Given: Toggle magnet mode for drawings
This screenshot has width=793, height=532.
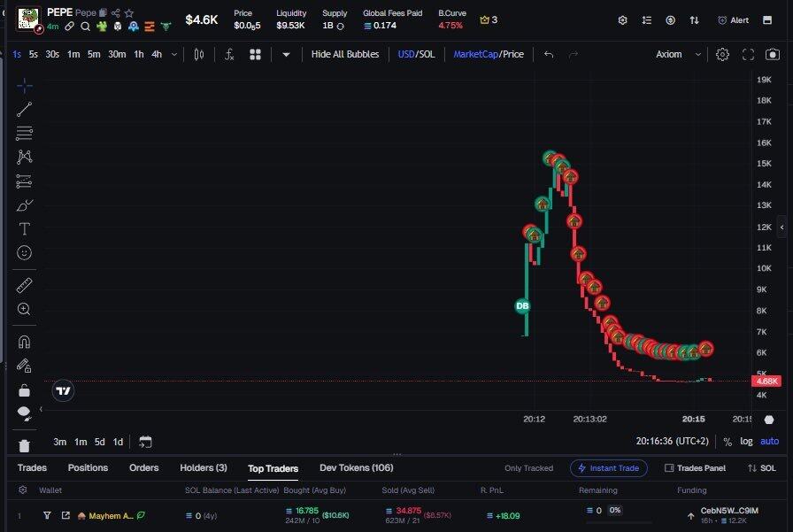Looking at the screenshot, I should 24,342.
